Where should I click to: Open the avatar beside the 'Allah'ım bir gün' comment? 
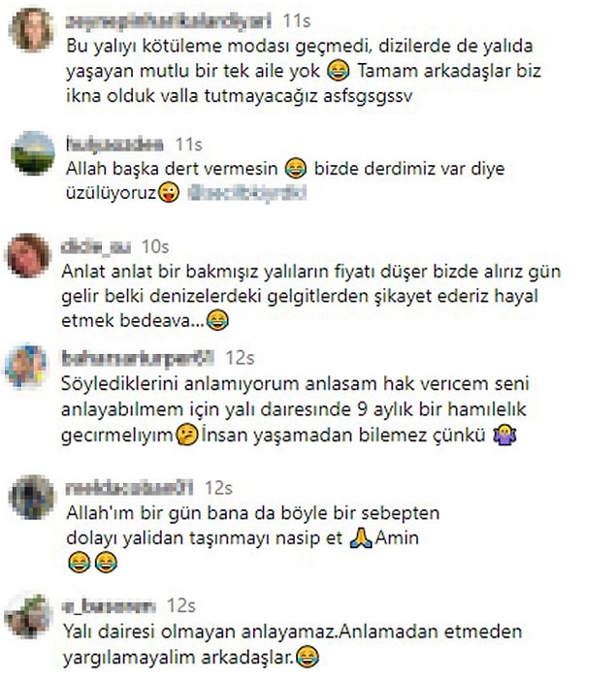tap(32, 497)
